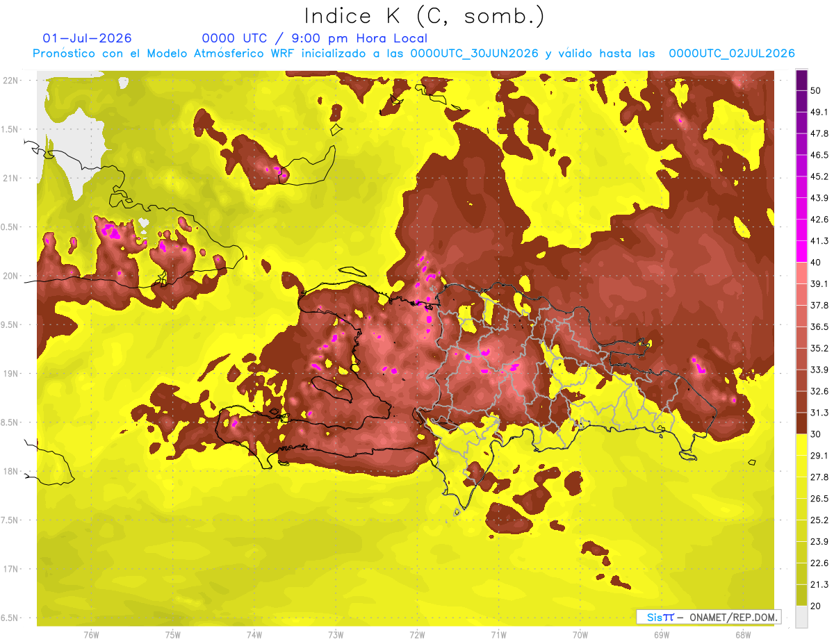Click the dark brown legend swatch between 30 and 31.3

801,423
